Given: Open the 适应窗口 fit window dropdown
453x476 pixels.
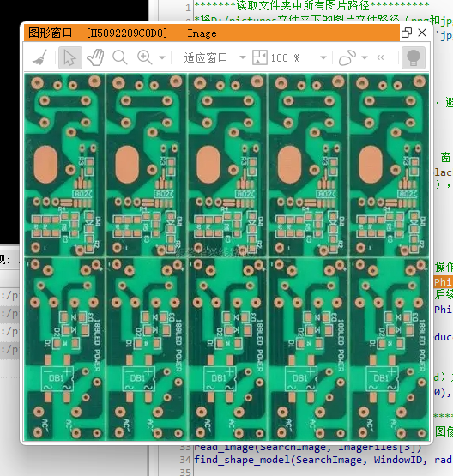Looking at the screenshot, I should coord(242,57).
